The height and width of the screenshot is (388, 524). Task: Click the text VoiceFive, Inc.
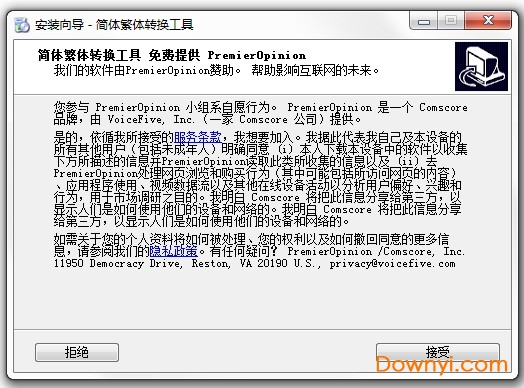(151, 119)
